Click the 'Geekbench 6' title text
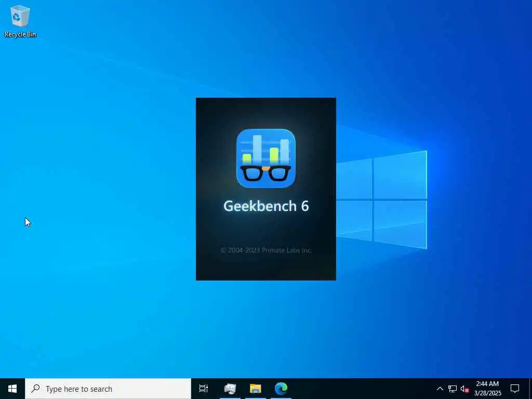The height and width of the screenshot is (399, 532). coord(266,206)
